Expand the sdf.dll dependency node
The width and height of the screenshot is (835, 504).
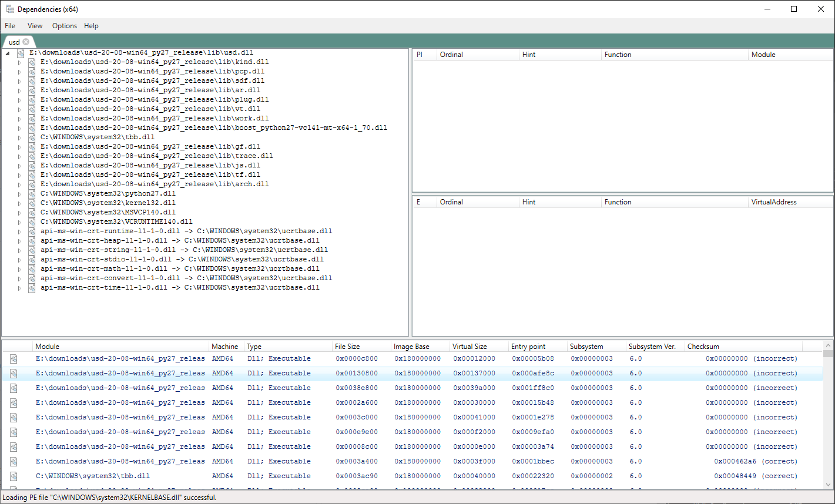click(19, 80)
